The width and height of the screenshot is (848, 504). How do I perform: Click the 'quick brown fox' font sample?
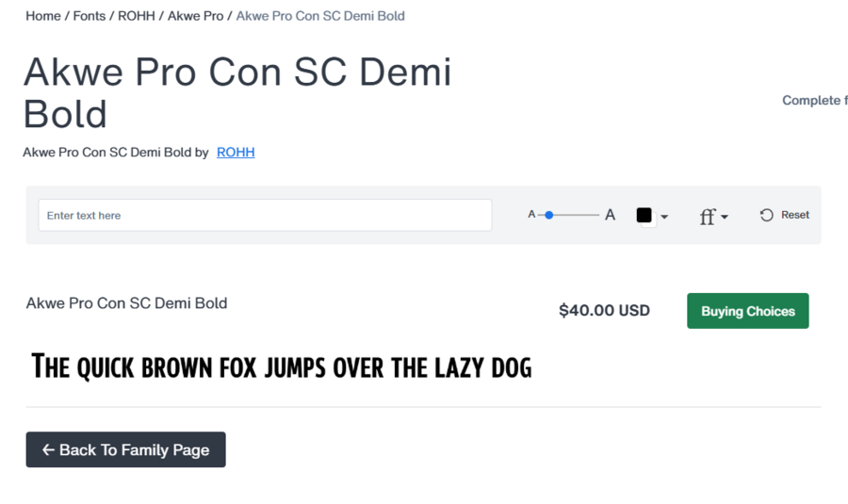click(x=282, y=366)
